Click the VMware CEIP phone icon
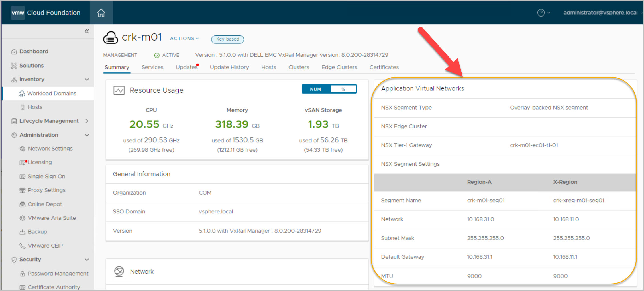This screenshot has height=291, width=644. click(22, 246)
